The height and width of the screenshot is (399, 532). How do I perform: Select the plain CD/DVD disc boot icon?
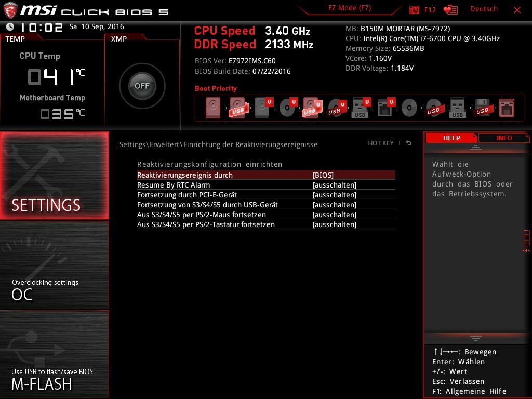(409, 108)
